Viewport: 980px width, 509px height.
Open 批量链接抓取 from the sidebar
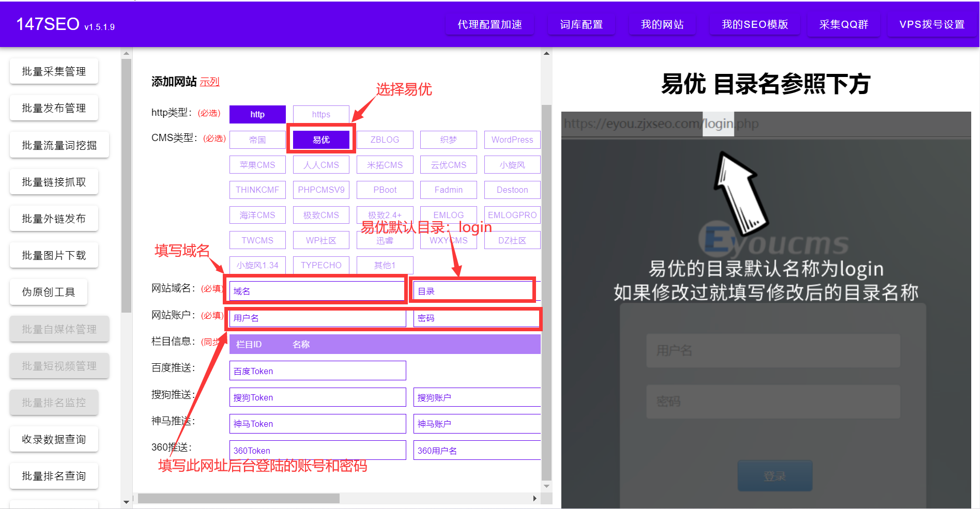[54, 182]
